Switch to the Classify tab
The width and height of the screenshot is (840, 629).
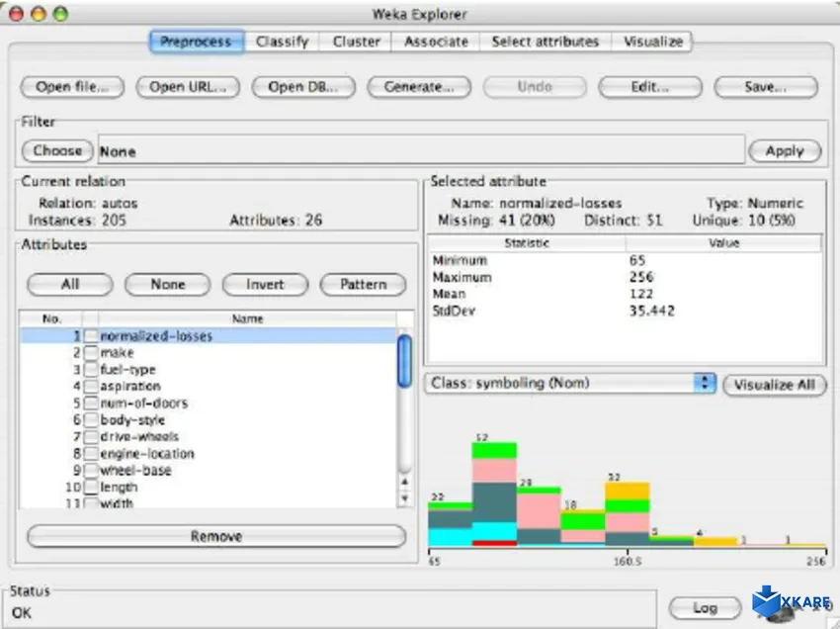(x=282, y=42)
